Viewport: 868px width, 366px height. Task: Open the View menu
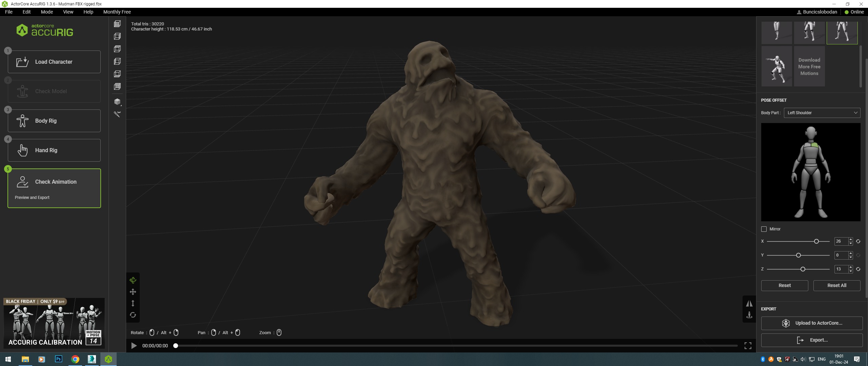[68, 12]
